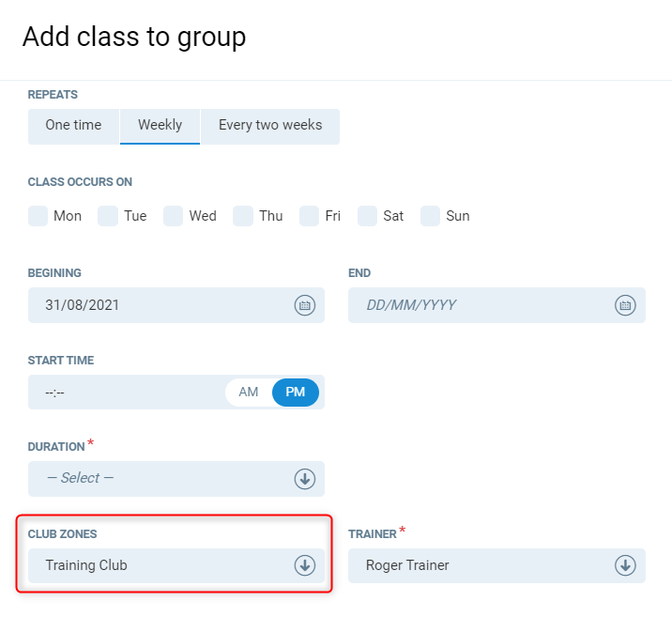Image resolution: width=672 pixels, height=632 pixels.
Task: Select the One time repeat tab
Action: tap(73, 126)
